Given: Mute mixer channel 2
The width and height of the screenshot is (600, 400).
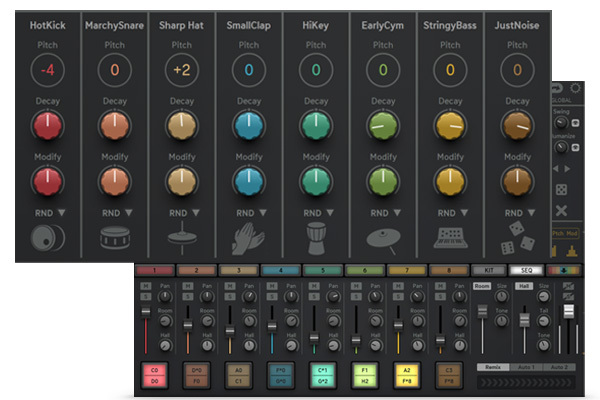Looking at the screenshot, I should [188, 286].
